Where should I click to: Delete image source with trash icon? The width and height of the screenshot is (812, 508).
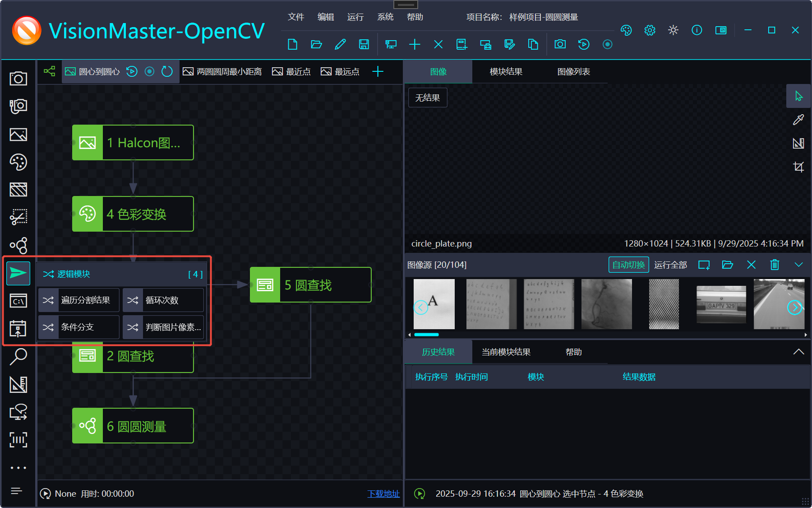775,265
